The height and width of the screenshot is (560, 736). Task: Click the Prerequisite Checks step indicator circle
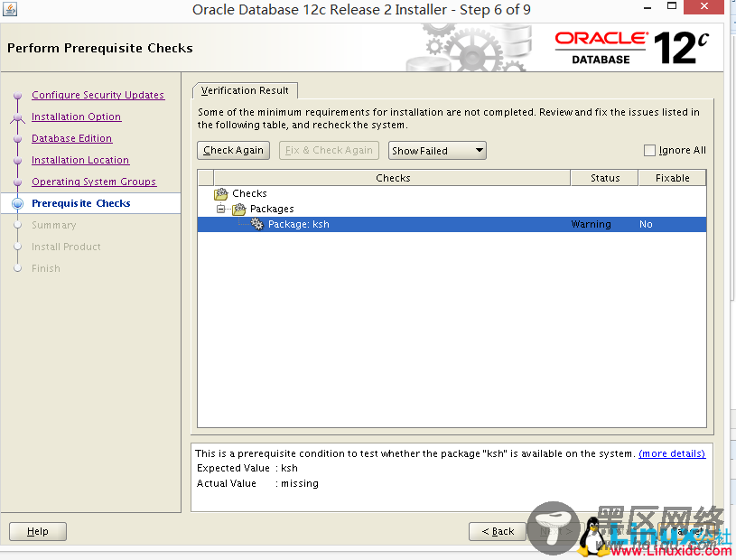18,203
